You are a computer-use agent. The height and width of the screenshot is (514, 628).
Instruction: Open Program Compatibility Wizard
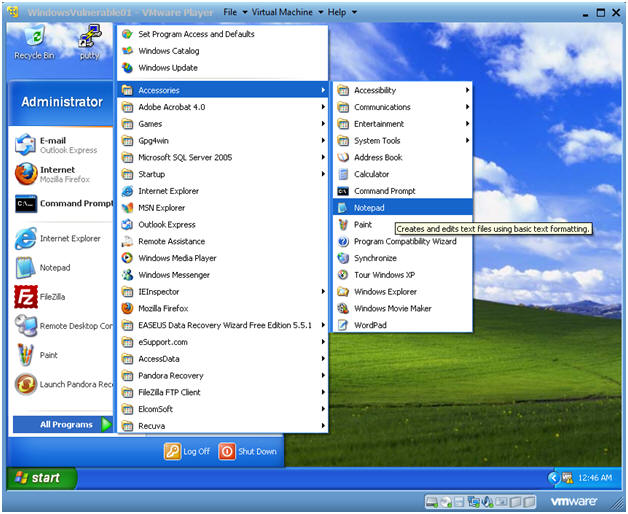(x=403, y=241)
